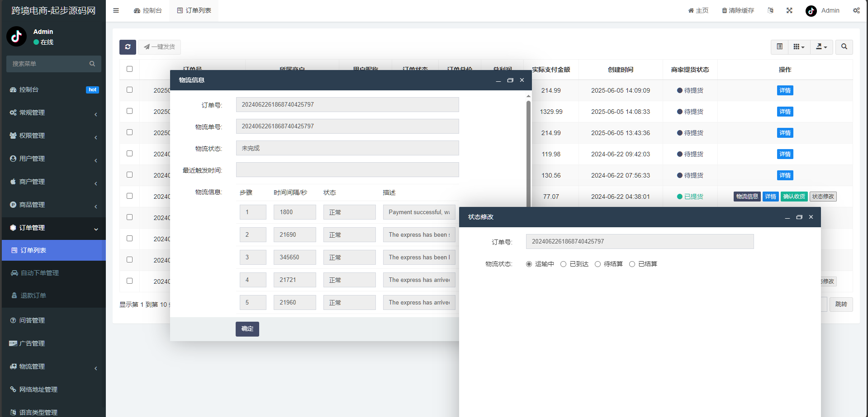Select the 待结算 radio button

(x=598, y=264)
